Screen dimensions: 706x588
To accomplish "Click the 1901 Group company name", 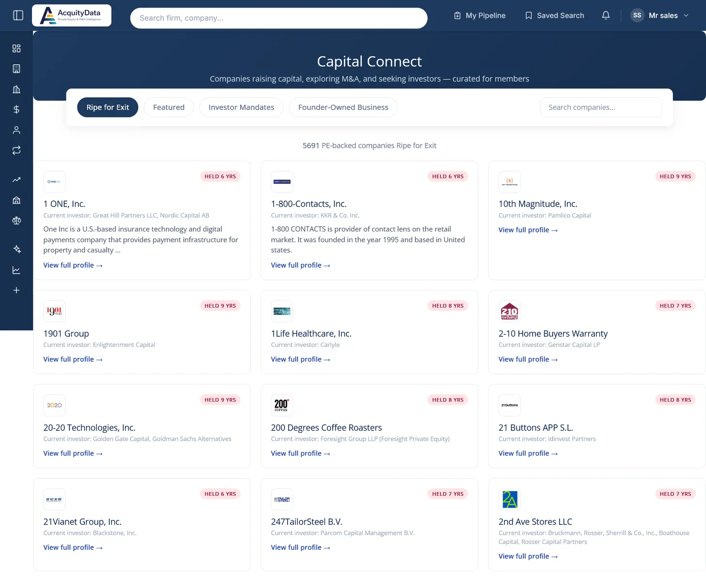I will click(x=66, y=333).
